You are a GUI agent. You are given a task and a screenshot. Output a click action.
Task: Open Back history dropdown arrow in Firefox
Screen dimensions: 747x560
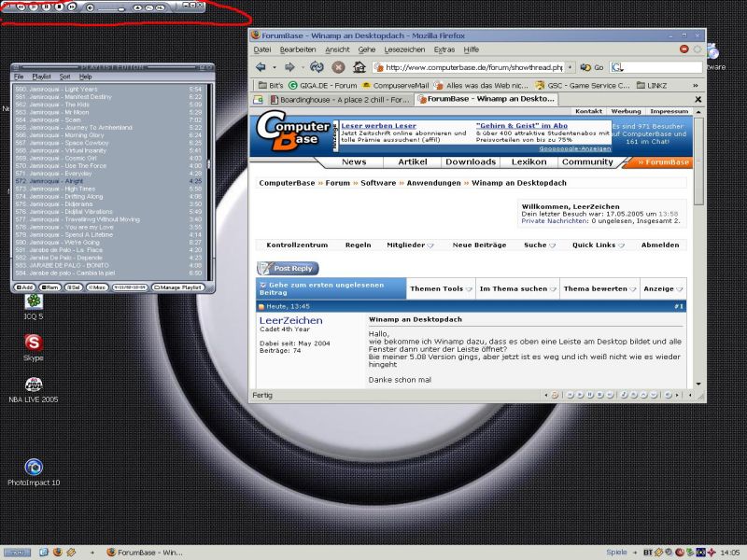tap(275, 67)
